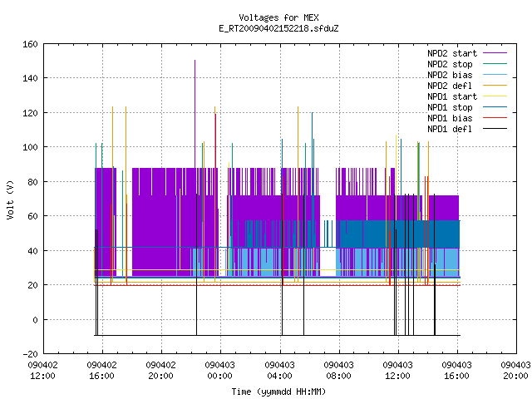Image resolution: width=532 pixels, height=399 pixels.
Task: Click the 'NPD1 stop' legend label
Action: (x=450, y=107)
